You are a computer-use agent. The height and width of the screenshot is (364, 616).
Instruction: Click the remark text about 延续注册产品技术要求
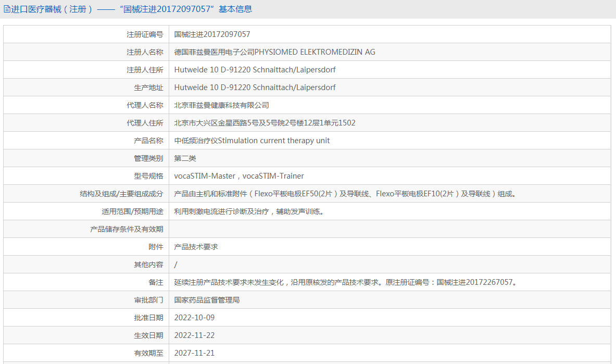346,282
